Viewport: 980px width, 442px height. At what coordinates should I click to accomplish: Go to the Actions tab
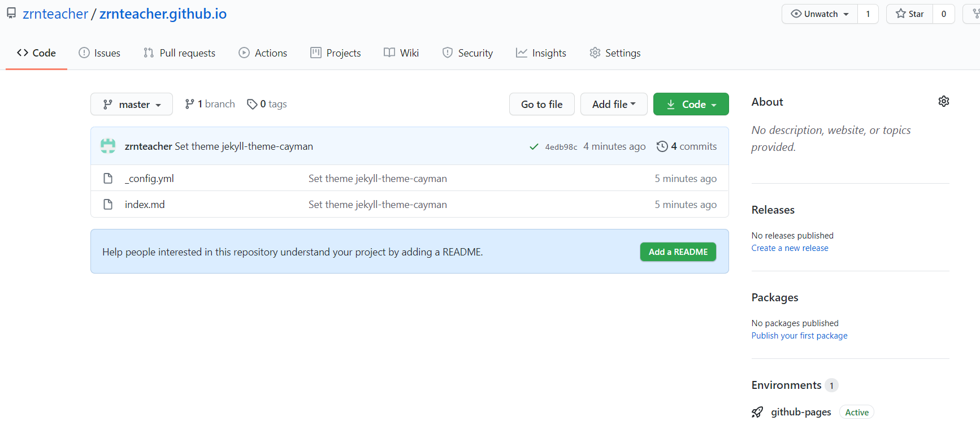pyautogui.click(x=263, y=53)
